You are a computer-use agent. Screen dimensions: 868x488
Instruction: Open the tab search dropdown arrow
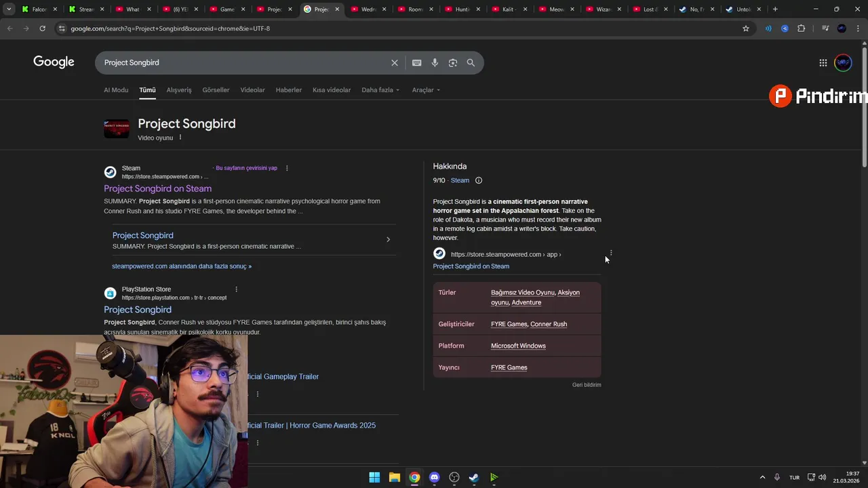(9, 9)
